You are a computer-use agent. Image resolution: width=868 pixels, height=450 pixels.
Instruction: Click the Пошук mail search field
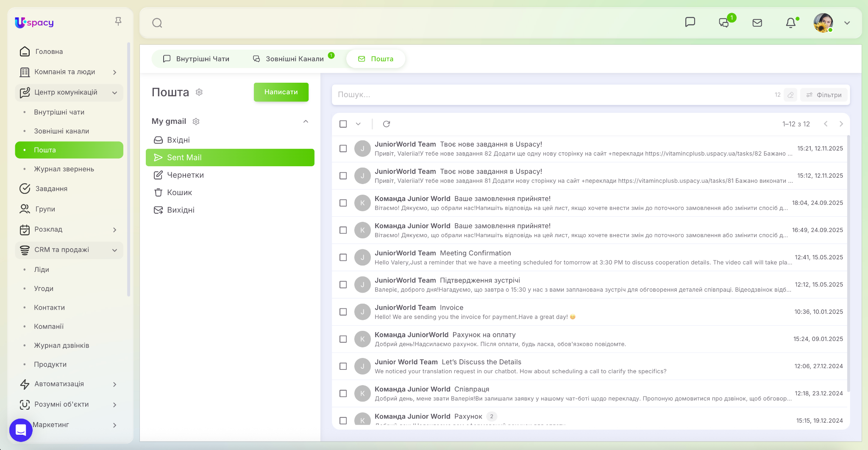coord(551,95)
